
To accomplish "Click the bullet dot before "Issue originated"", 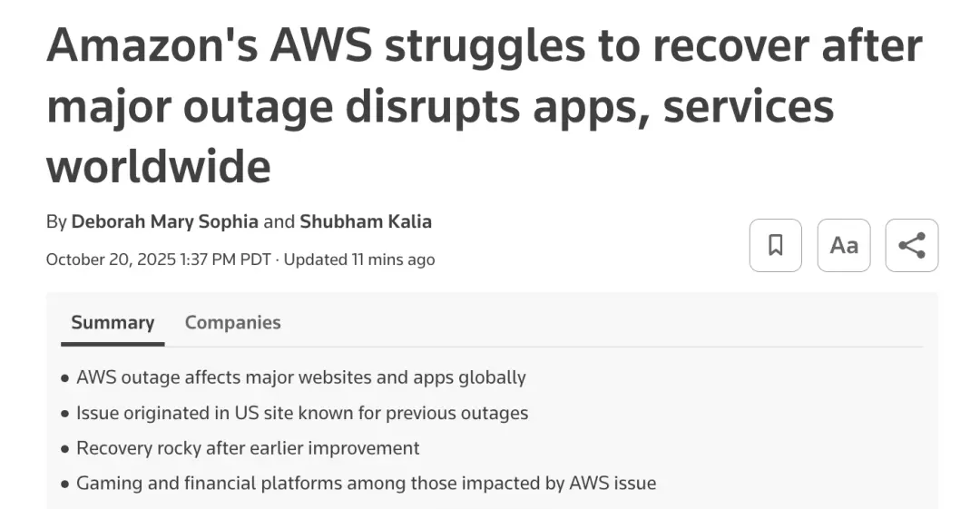I will point(64,414).
